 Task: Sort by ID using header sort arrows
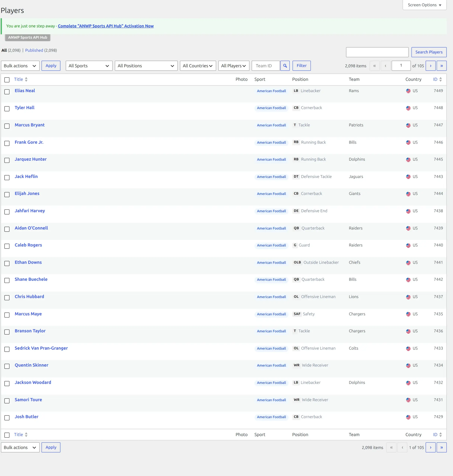(441, 79)
